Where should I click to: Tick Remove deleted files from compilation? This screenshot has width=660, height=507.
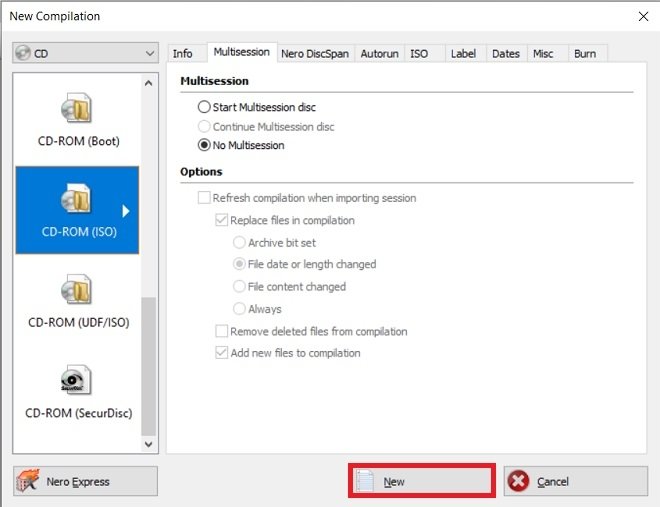click(x=221, y=331)
